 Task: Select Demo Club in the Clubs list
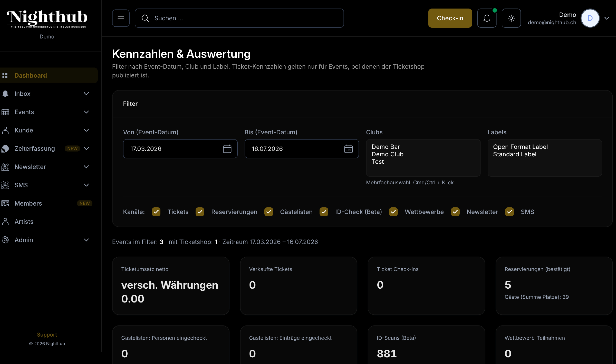(388, 154)
